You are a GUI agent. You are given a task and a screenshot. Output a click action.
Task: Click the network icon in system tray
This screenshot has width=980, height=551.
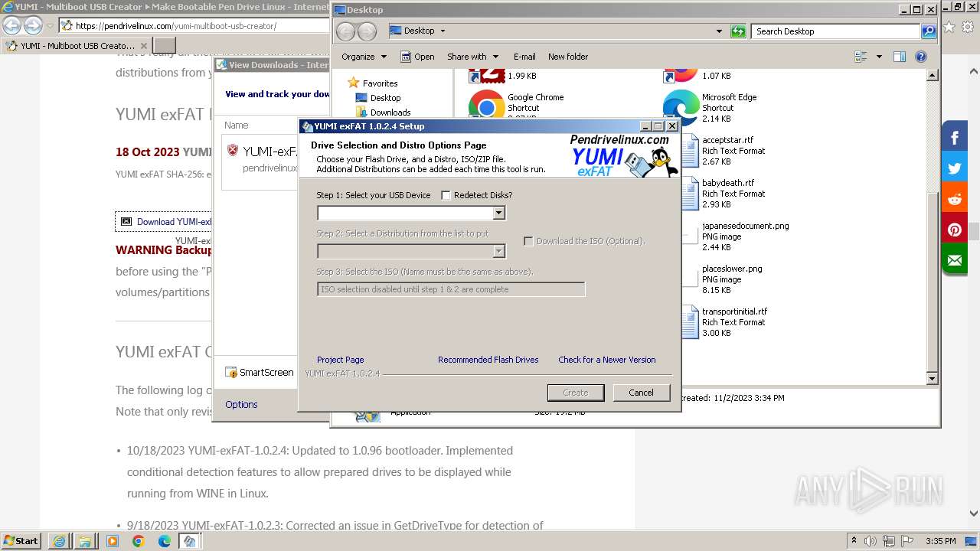pyautogui.click(x=890, y=541)
